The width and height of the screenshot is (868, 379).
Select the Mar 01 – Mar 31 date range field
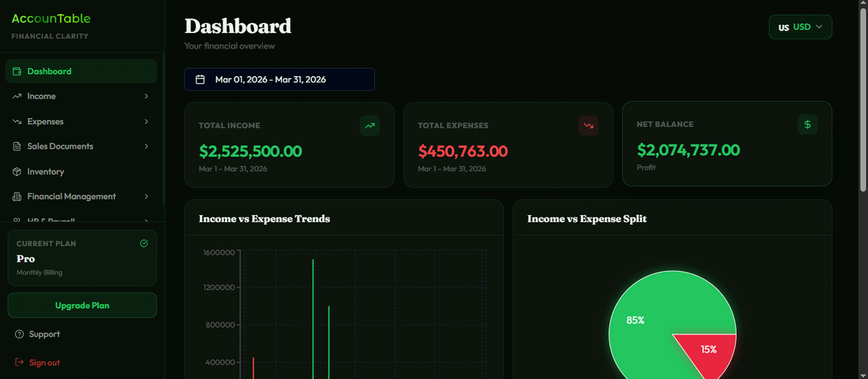point(279,79)
